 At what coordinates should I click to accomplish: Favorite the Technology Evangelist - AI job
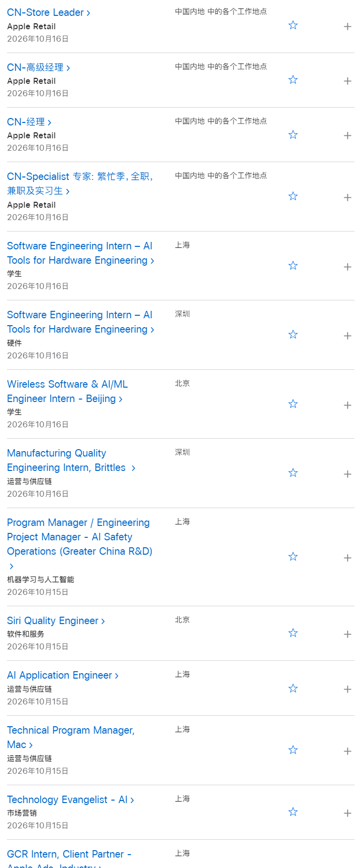tap(293, 812)
